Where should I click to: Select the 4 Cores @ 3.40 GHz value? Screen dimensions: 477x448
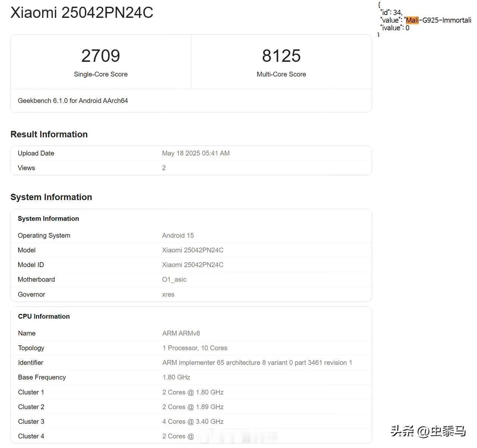tap(193, 422)
